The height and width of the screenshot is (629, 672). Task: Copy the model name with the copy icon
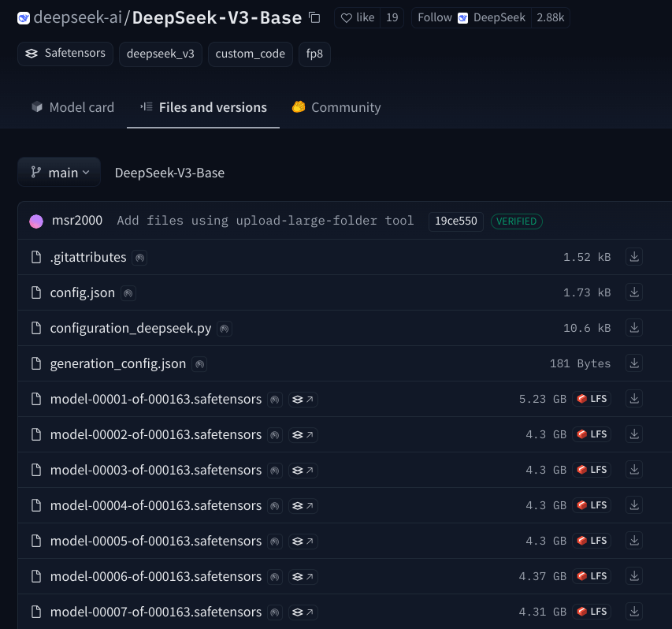coord(314,17)
